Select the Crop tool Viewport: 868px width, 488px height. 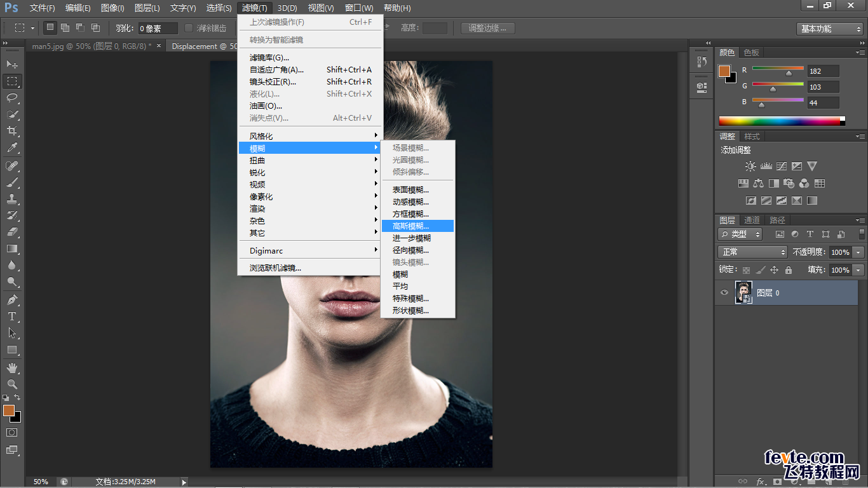tap(12, 131)
